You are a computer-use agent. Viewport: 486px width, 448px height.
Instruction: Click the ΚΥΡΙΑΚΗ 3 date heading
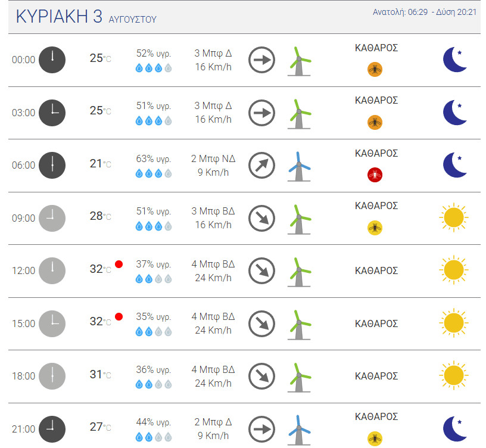(x=59, y=16)
